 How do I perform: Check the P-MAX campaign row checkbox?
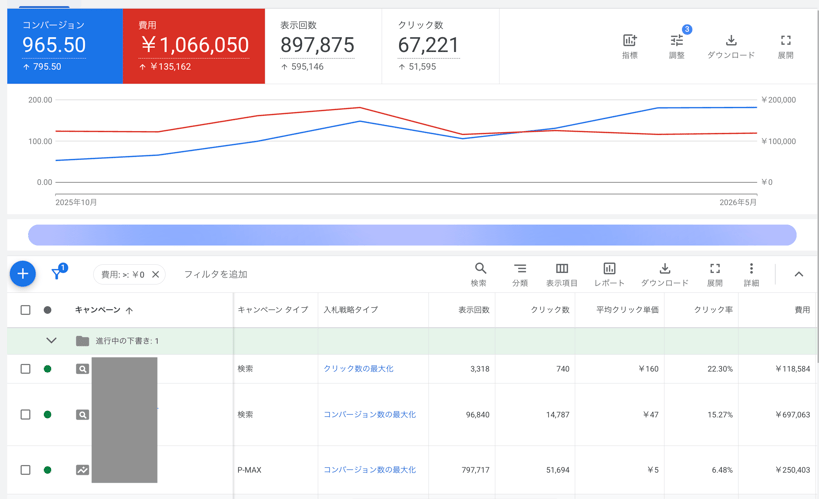[25, 470]
